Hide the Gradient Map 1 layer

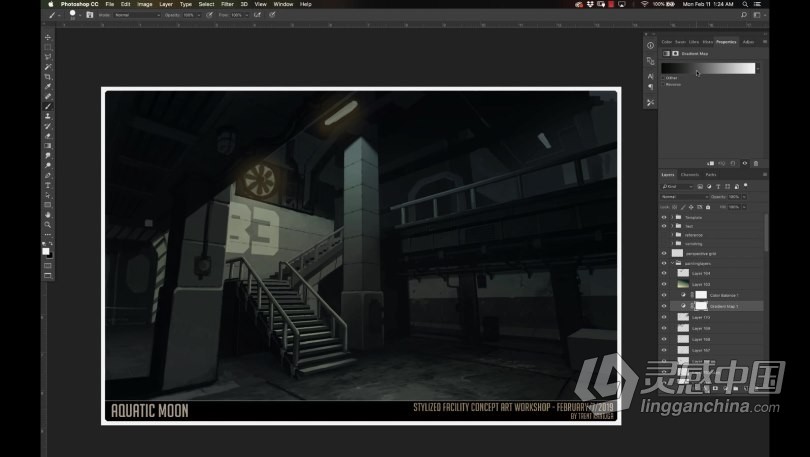[x=664, y=306]
